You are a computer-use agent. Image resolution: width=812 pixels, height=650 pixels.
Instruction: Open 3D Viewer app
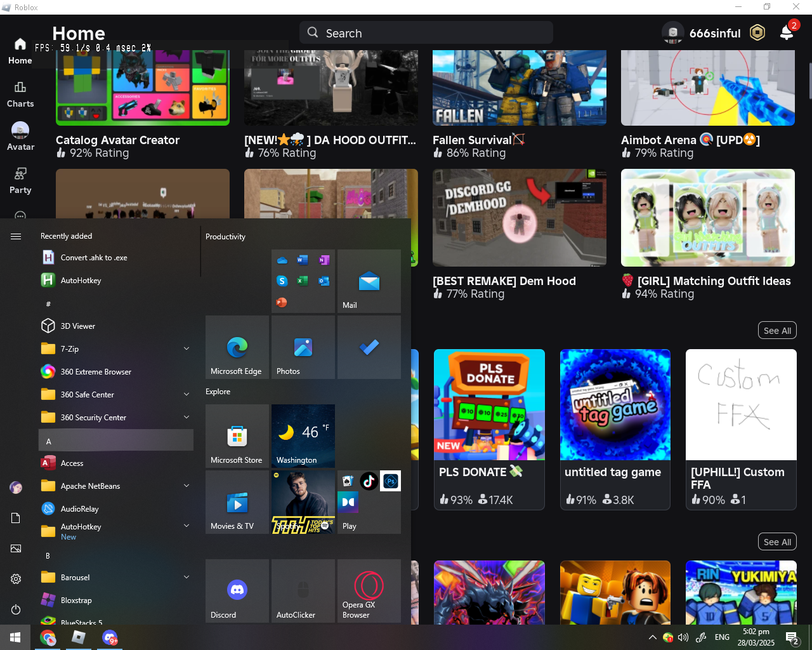click(115, 326)
